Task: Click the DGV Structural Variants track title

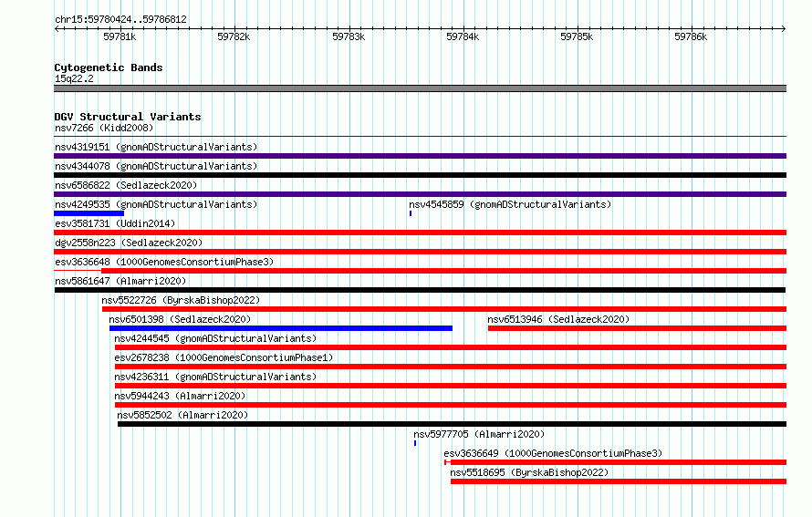Action: click(x=128, y=117)
